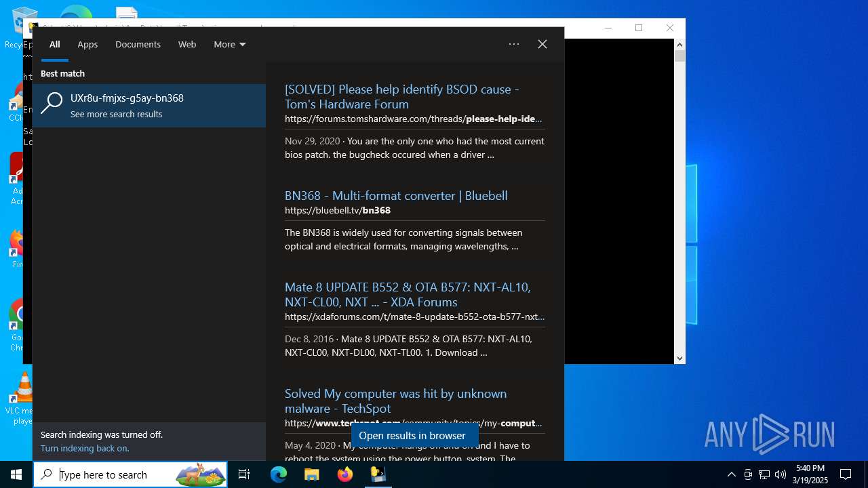Switch to the running console app on taskbar
This screenshot has height=488, width=868.
378,474
